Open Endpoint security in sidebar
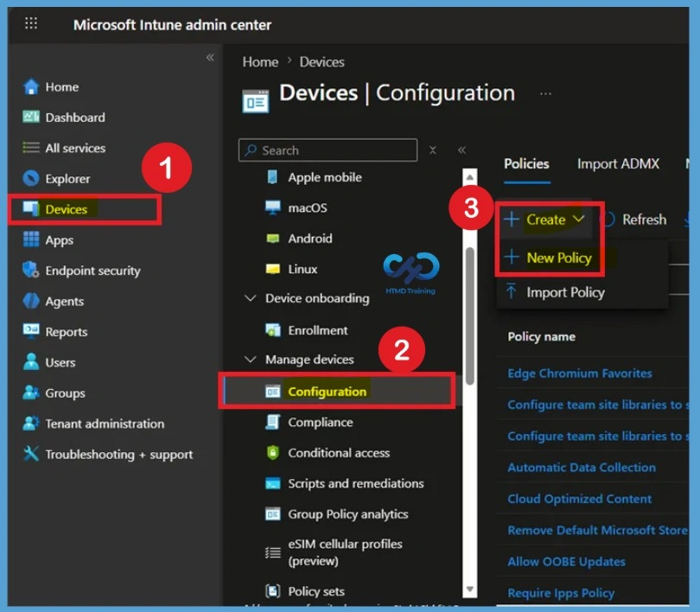This screenshot has height=612, width=700. click(92, 271)
